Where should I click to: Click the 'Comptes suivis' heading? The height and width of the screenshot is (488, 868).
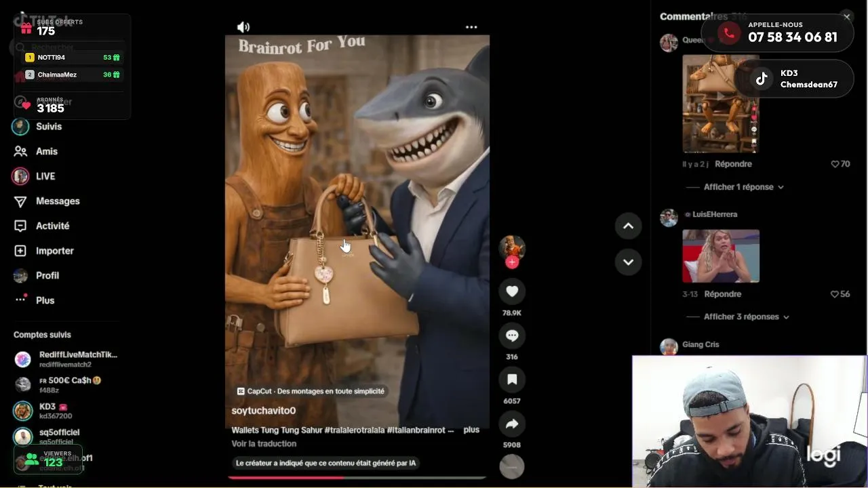point(42,335)
